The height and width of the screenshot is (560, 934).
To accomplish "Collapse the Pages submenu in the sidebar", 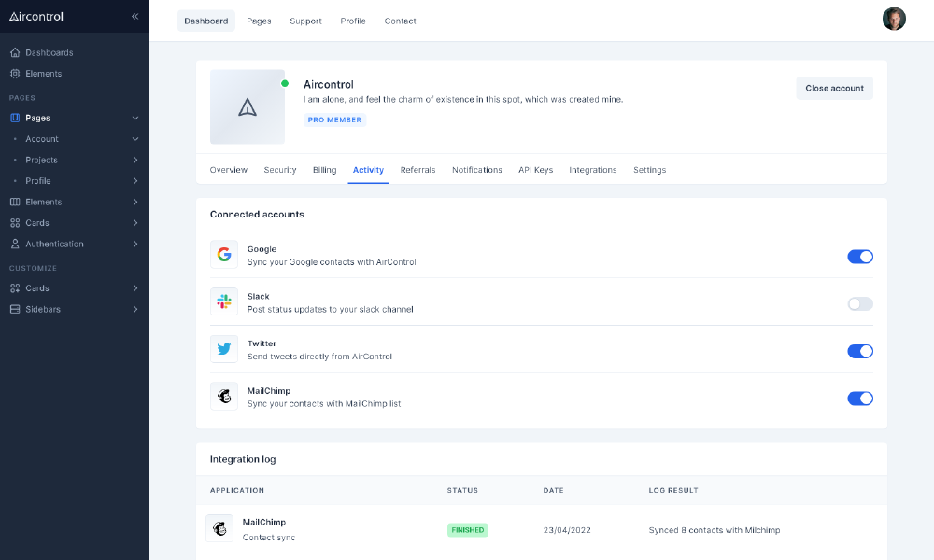I will [135, 118].
